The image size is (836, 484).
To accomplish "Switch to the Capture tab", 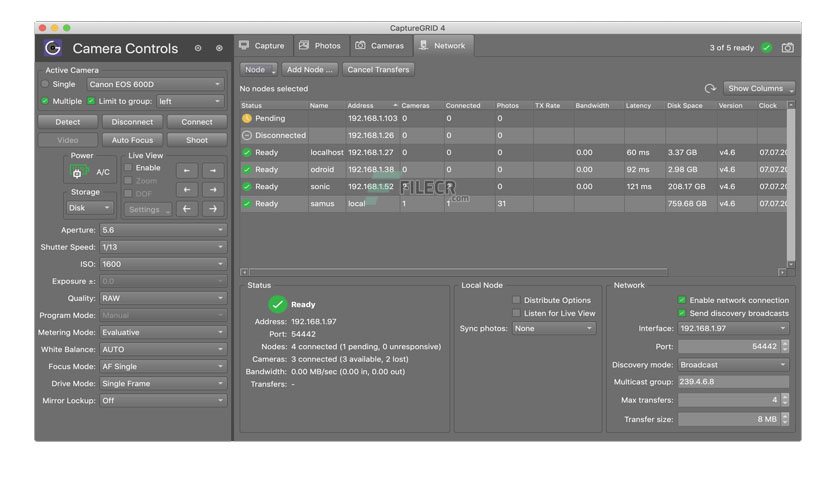I will point(263,46).
